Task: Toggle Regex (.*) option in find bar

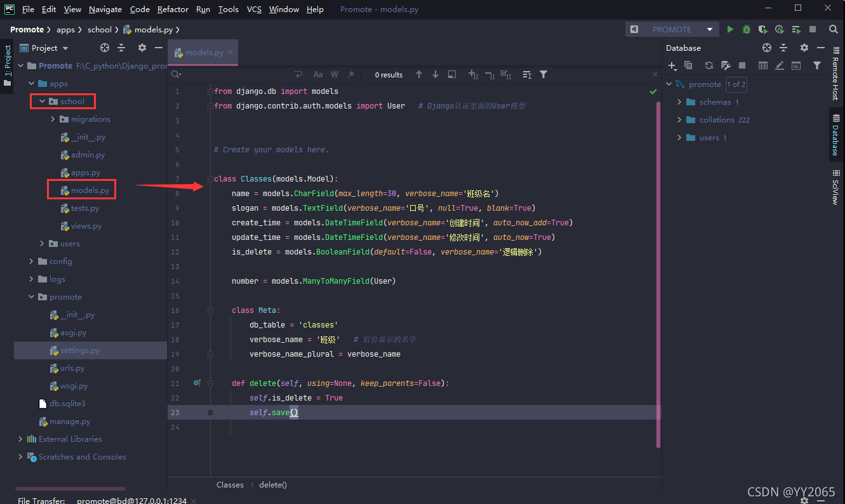Action: coord(351,74)
